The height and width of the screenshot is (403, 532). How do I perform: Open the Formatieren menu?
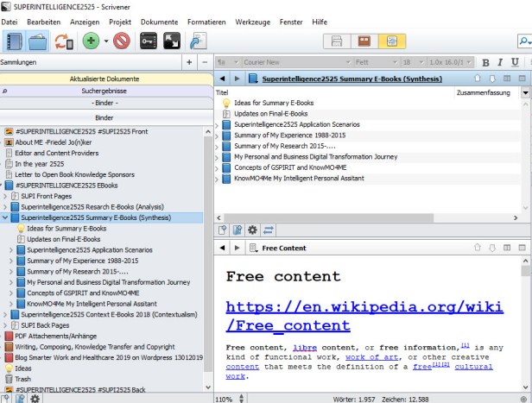[x=206, y=21]
